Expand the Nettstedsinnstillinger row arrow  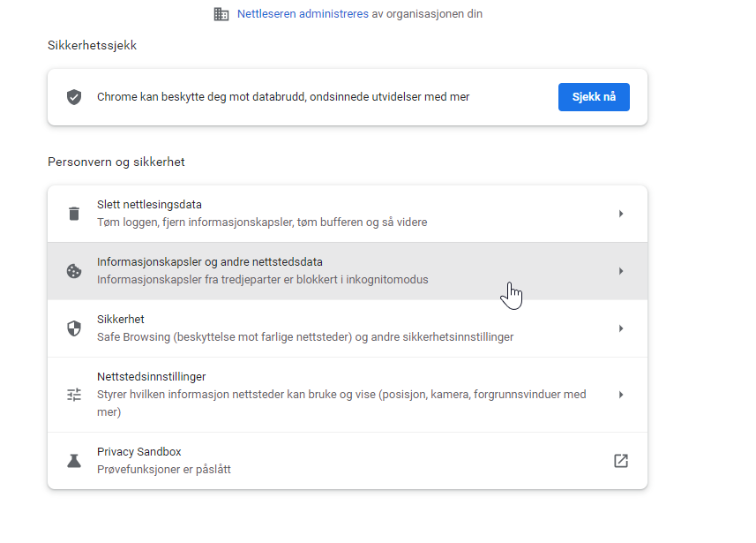point(620,395)
